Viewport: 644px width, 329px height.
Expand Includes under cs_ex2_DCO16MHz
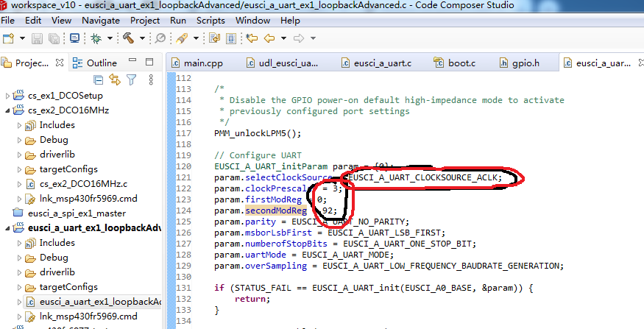click(x=19, y=125)
